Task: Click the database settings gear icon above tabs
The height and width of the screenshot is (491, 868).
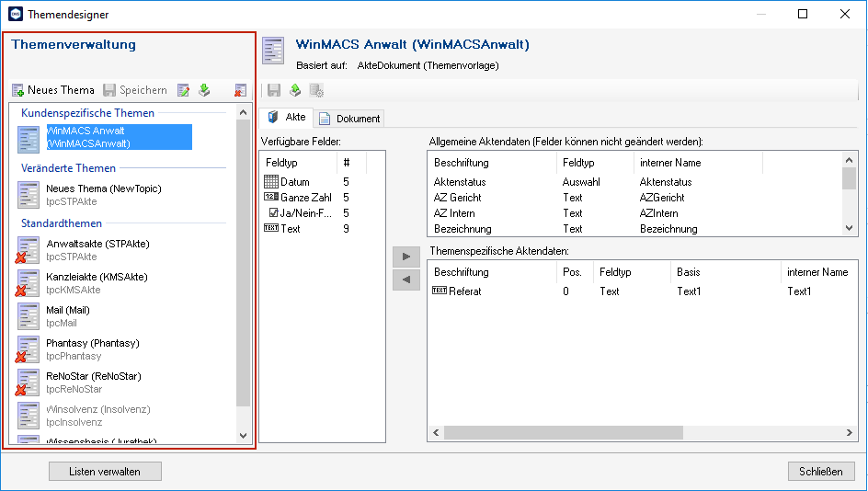Action: click(316, 90)
